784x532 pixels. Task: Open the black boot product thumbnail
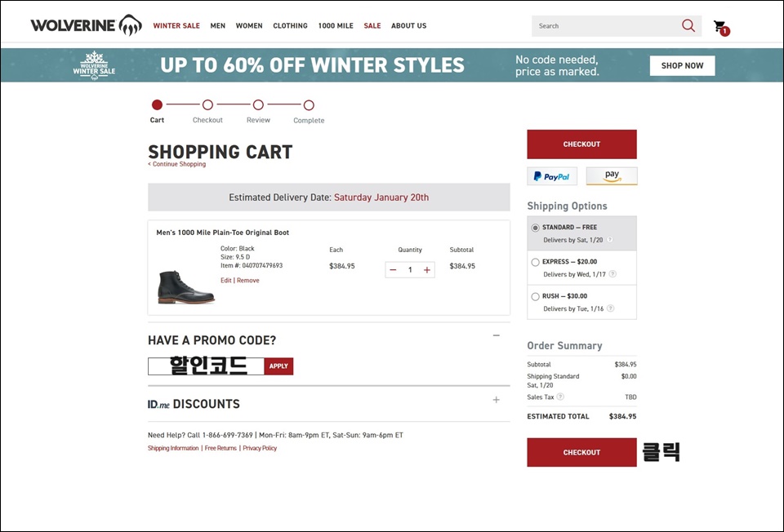point(186,286)
